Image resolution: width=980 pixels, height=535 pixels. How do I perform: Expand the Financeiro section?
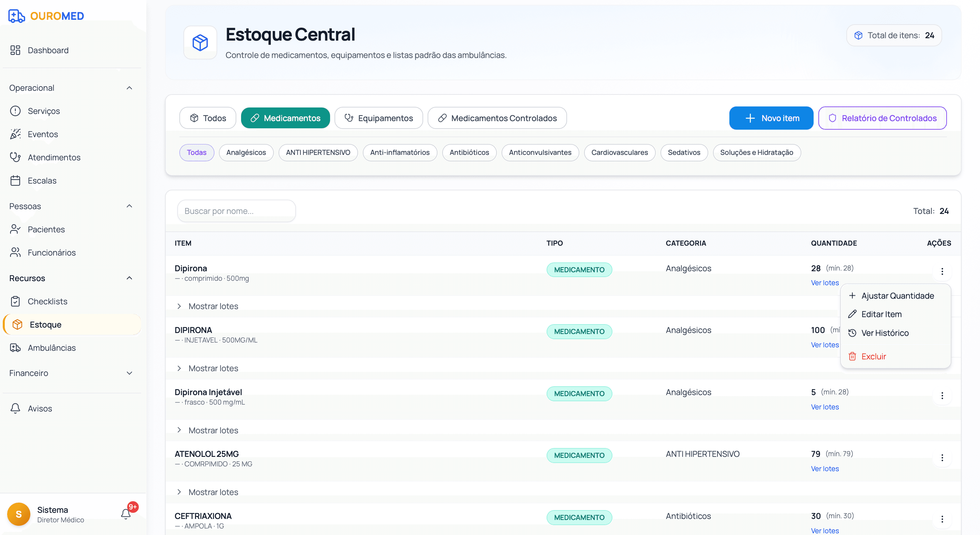129,373
